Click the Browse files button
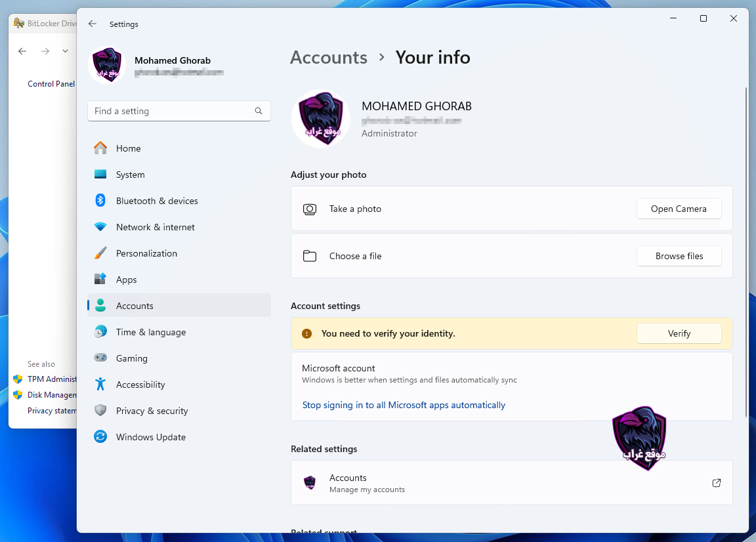The image size is (756, 542). coord(679,256)
